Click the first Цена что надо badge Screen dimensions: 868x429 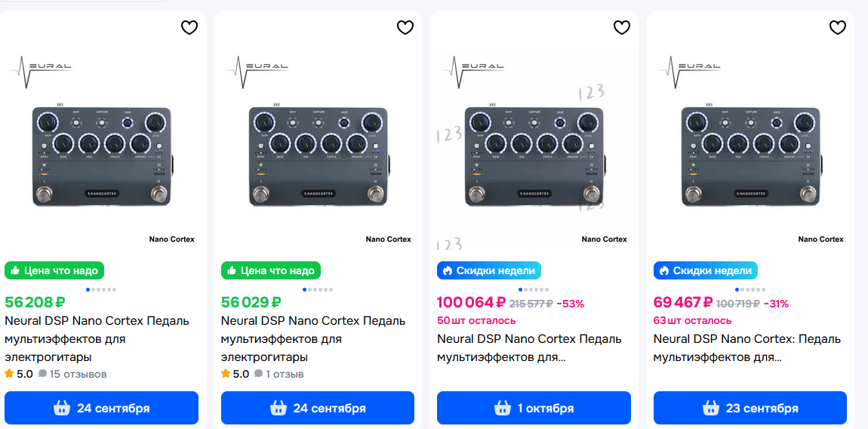tap(54, 270)
